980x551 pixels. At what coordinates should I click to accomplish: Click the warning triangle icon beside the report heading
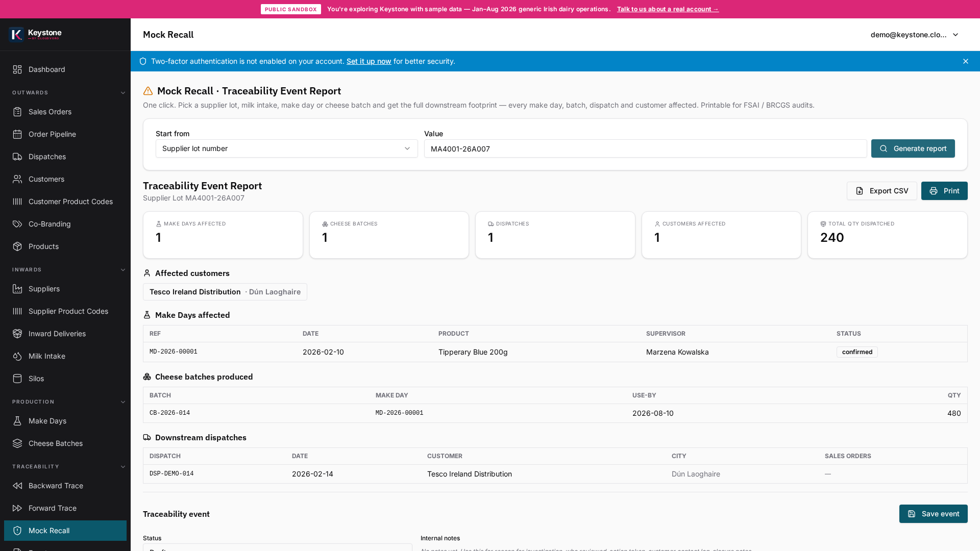148,91
